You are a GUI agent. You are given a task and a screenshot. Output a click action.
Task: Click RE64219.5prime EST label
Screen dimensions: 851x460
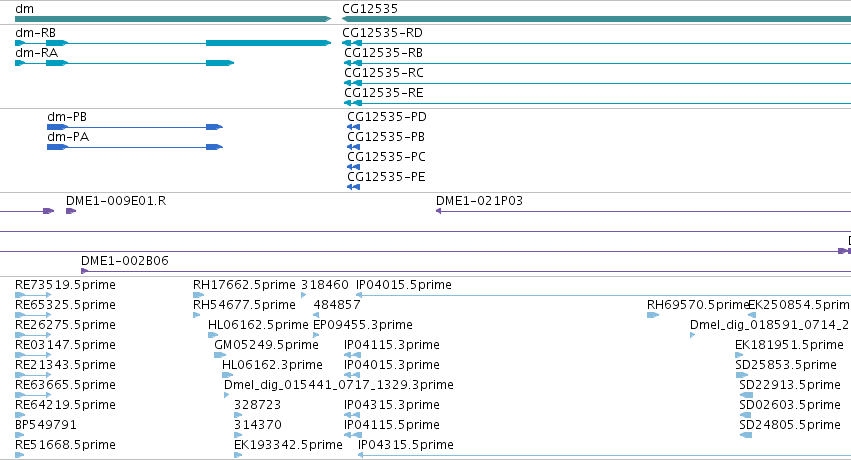[65, 405]
